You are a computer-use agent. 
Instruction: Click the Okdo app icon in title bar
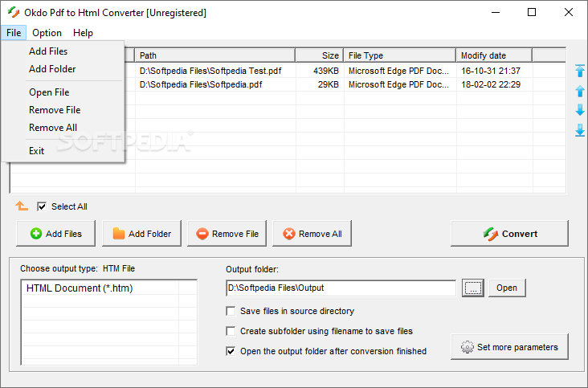point(13,12)
